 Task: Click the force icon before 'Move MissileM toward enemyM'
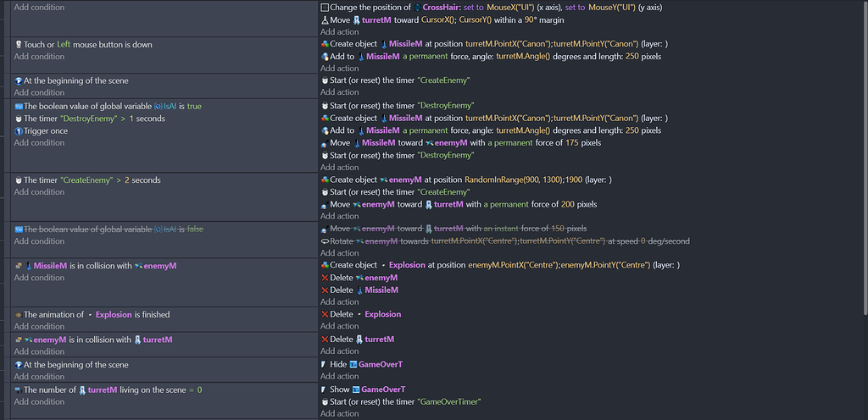point(325,143)
